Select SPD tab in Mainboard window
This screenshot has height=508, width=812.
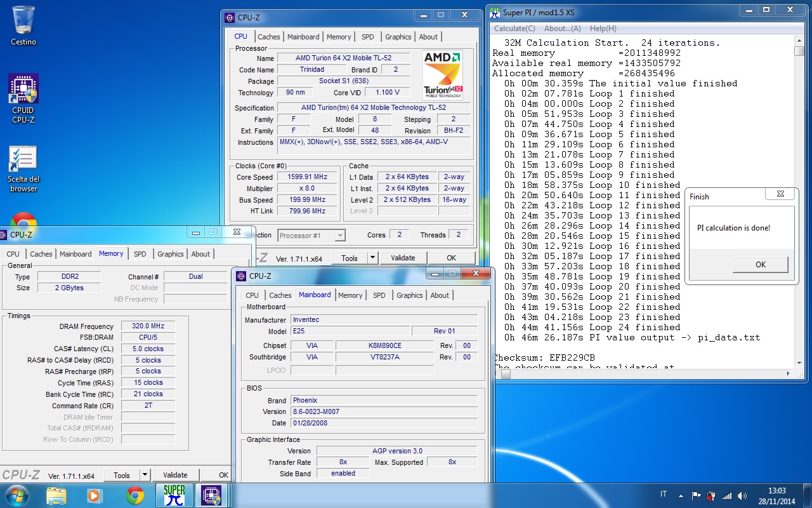(x=379, y=295)
